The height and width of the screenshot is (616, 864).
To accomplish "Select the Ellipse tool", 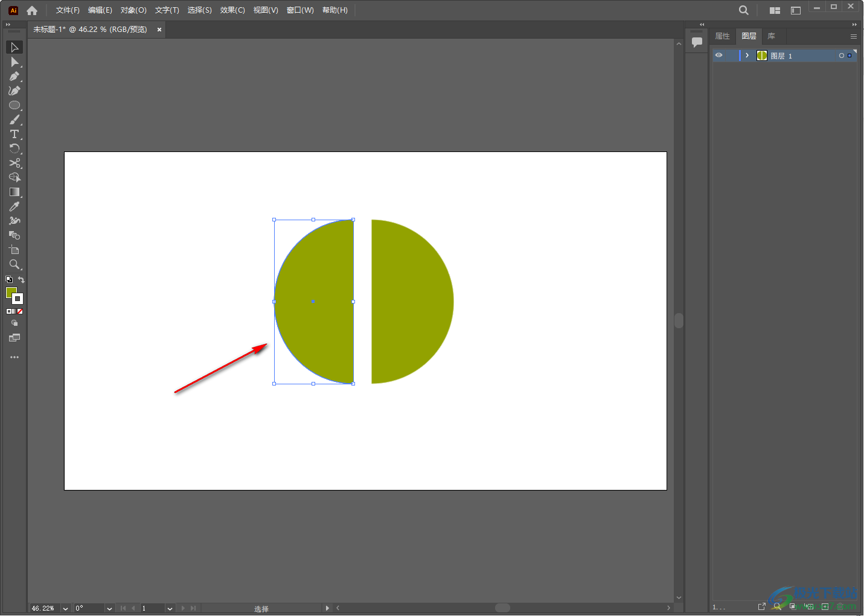I will [14, 105].
